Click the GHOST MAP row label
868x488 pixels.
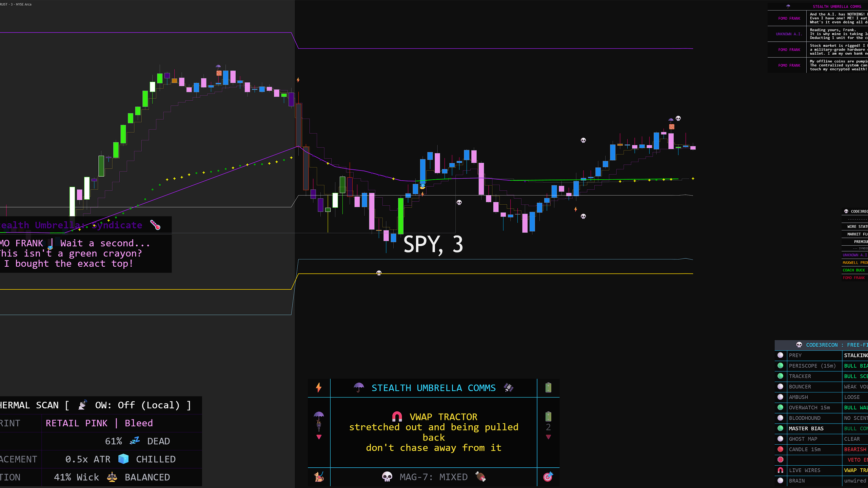click(803, 439)
